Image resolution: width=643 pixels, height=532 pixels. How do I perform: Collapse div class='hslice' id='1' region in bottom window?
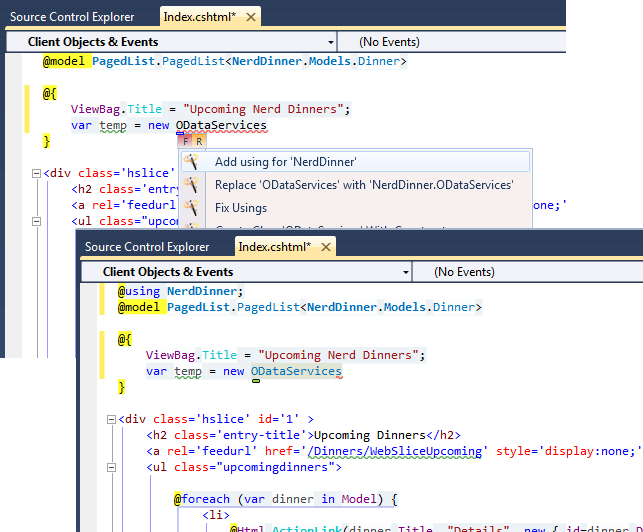pyautogui.click(x=111, y=420)
